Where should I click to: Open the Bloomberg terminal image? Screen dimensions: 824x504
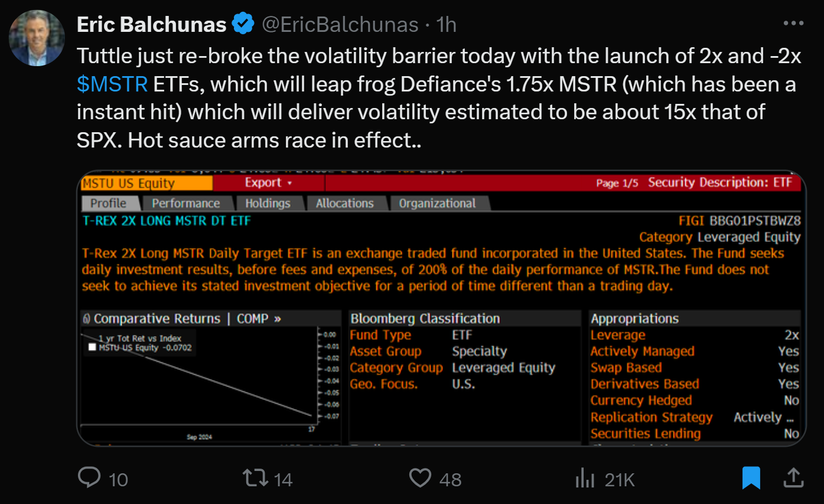[441, 307]
